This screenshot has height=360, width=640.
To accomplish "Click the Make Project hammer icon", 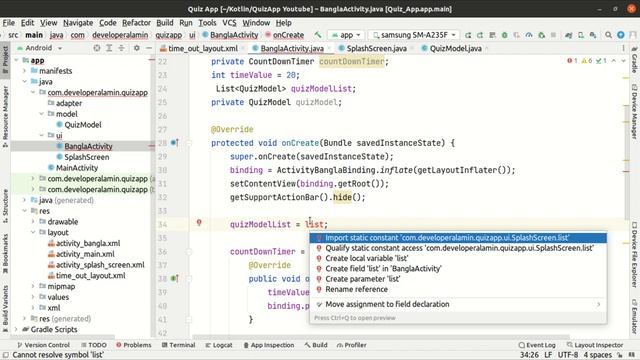I will 318,35.
